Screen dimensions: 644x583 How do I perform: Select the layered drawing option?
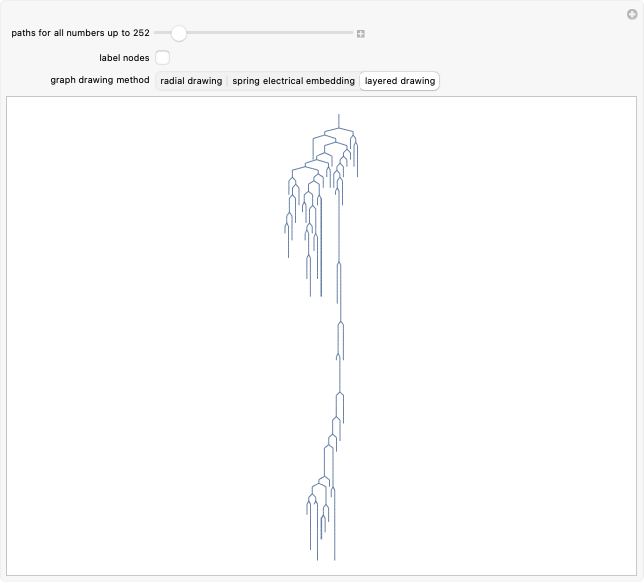[x=400, y=81]
